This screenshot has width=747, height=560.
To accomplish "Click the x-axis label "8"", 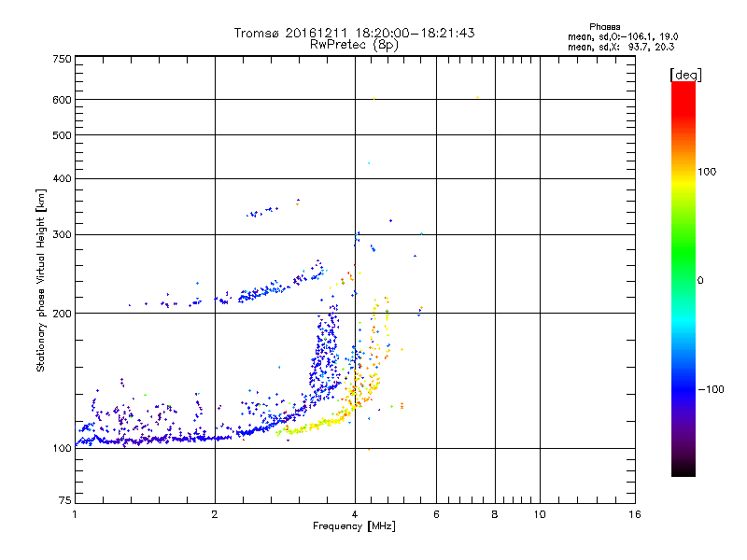I will pos(495,514).
